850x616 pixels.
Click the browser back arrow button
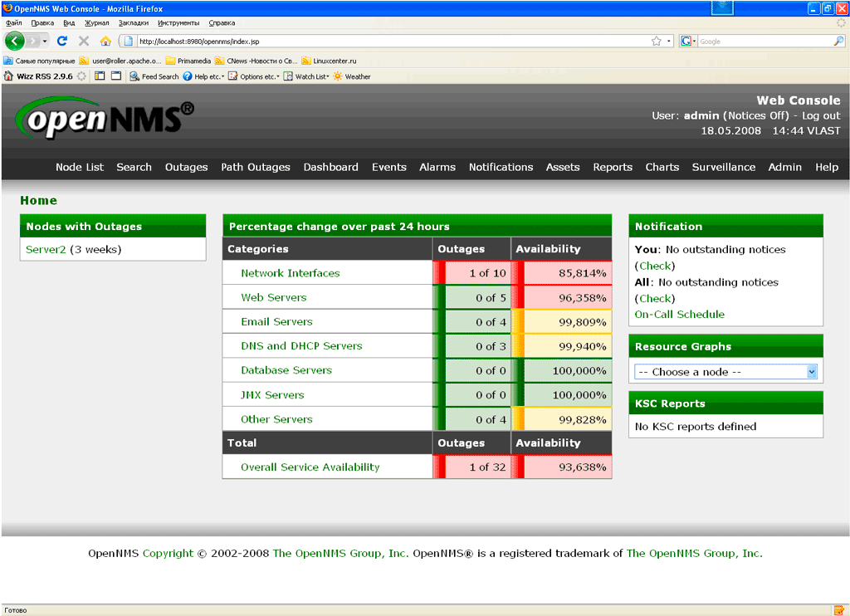point(14,41)
